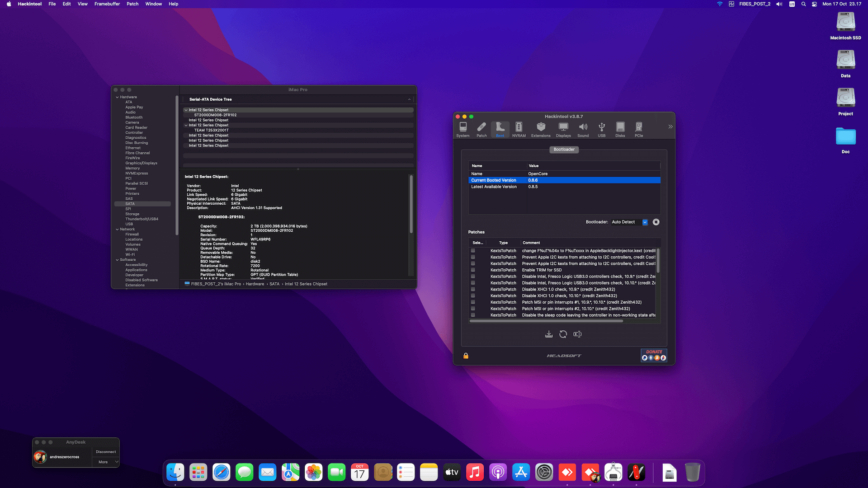Viewport: 868px width, 488px height.
Task: Click the refresh arrows icon below Patches
Action: (563, 334)
